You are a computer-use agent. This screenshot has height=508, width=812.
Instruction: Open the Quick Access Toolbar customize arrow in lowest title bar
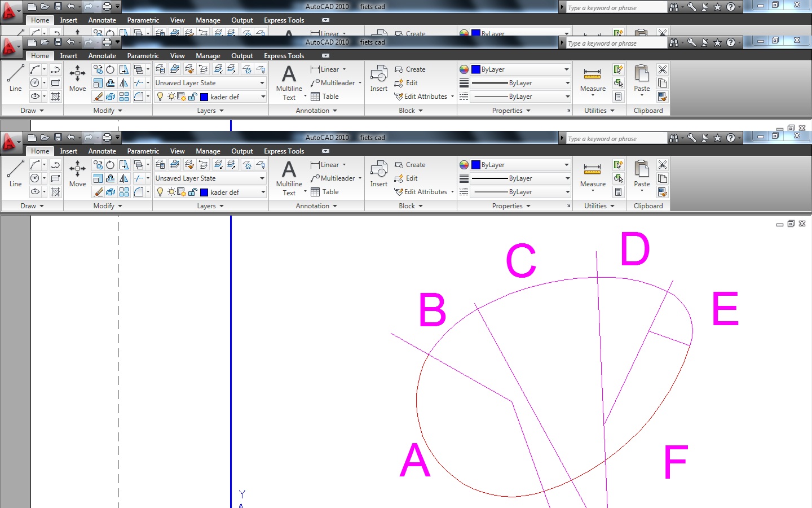[x=118, y=137]
